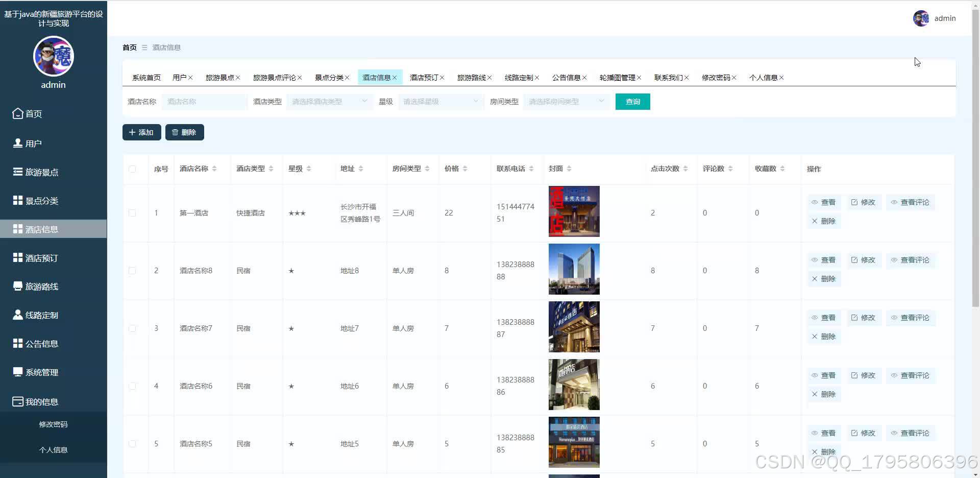
Task: Sort by 酒店类型 column arrows
Action: [x=271, y=169]
